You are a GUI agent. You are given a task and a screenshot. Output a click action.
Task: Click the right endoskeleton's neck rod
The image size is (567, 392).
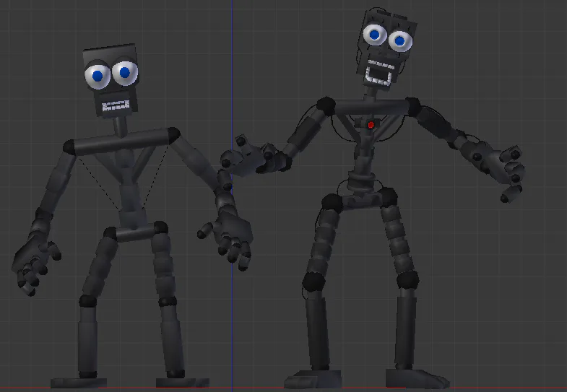(x=370, y=93)
